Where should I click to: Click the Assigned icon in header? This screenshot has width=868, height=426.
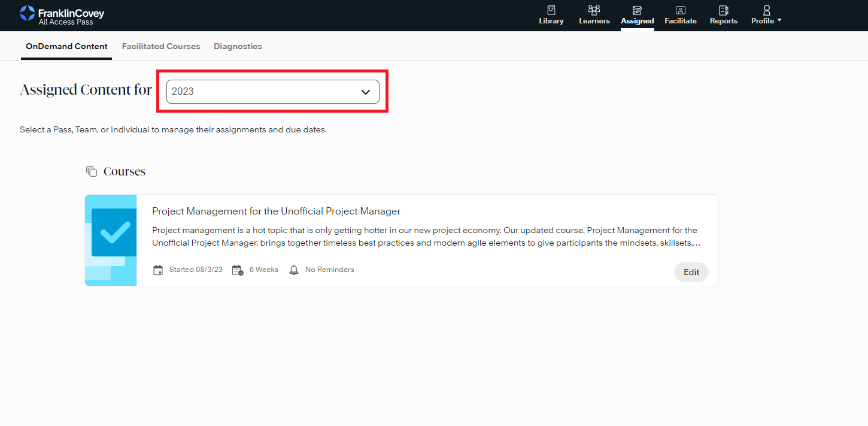pyautogui.click(x=637, y=10)
